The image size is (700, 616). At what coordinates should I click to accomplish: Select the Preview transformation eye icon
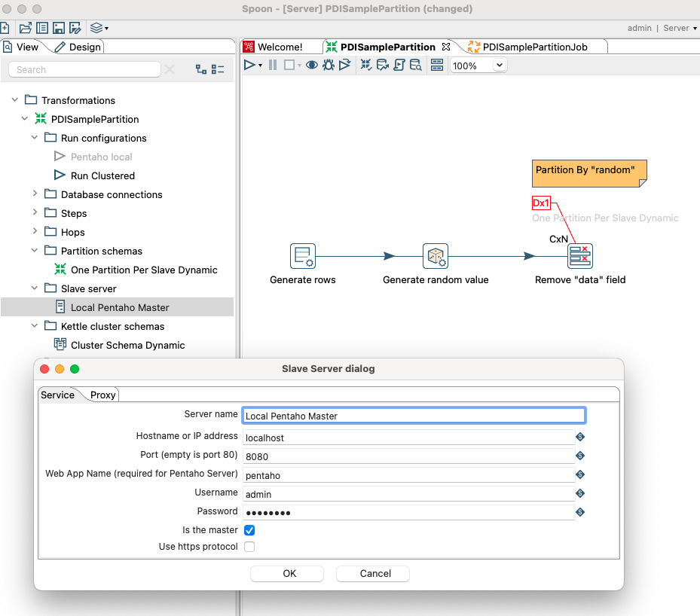tap(311, 65)
